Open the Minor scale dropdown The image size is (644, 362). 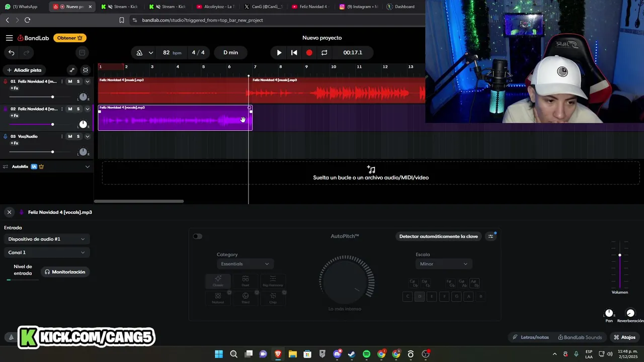444,264
